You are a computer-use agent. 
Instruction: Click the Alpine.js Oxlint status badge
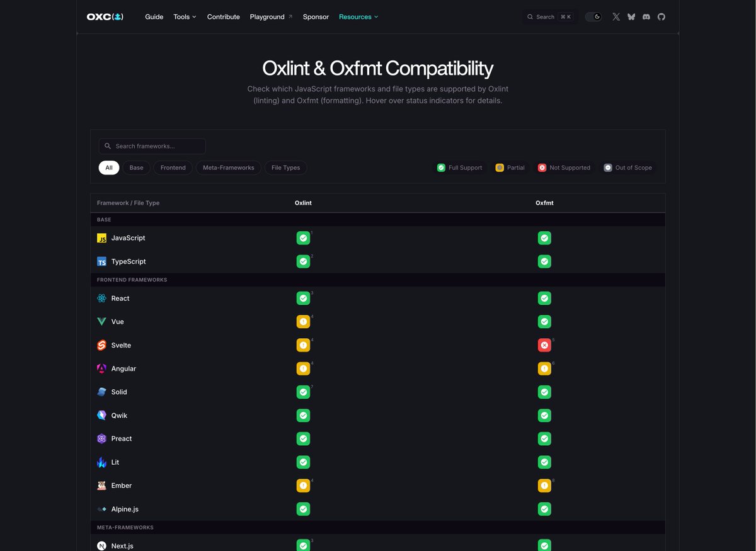point(303,509)
